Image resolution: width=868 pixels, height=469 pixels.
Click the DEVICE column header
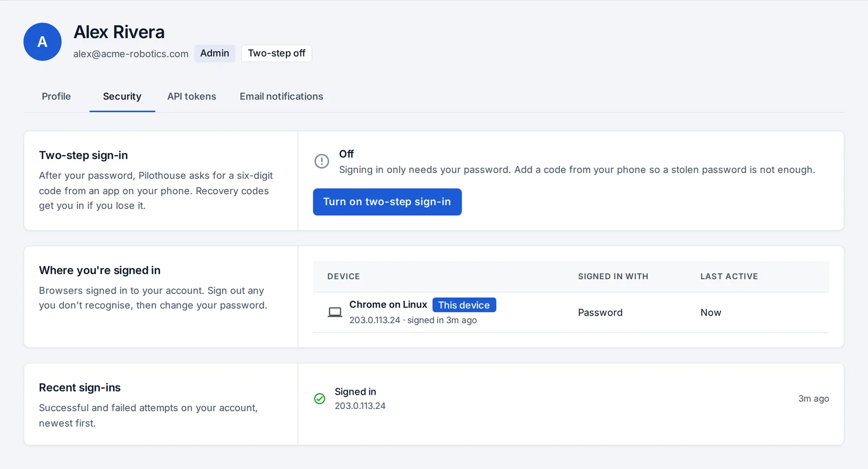[x=343, y=277]
